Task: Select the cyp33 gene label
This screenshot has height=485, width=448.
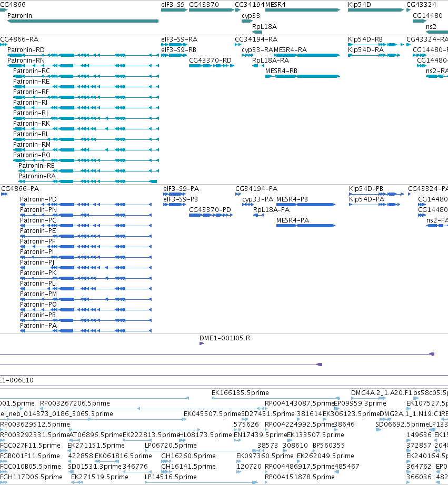Action: click(x=251, y=16)
